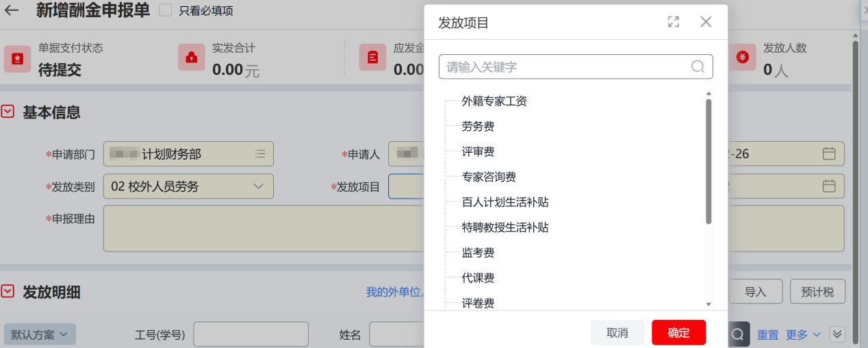Viewport: 868px width, 348px height.
Task: Click the double-chevron expand icon after 更多
Action: click(837, 334)
